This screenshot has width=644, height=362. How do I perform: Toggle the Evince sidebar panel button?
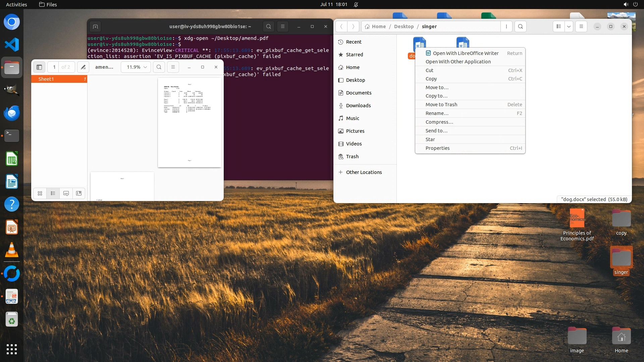click(39, 67)
